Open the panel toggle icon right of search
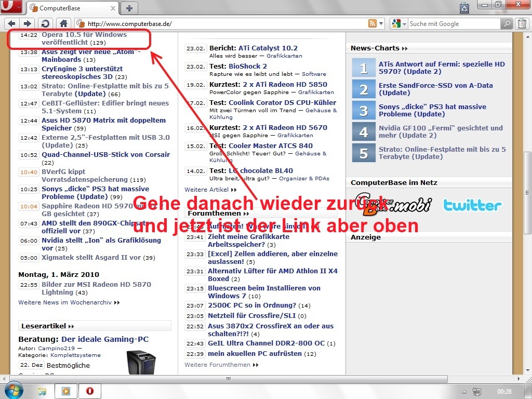 pyautogui.click(x=523, y=23)
